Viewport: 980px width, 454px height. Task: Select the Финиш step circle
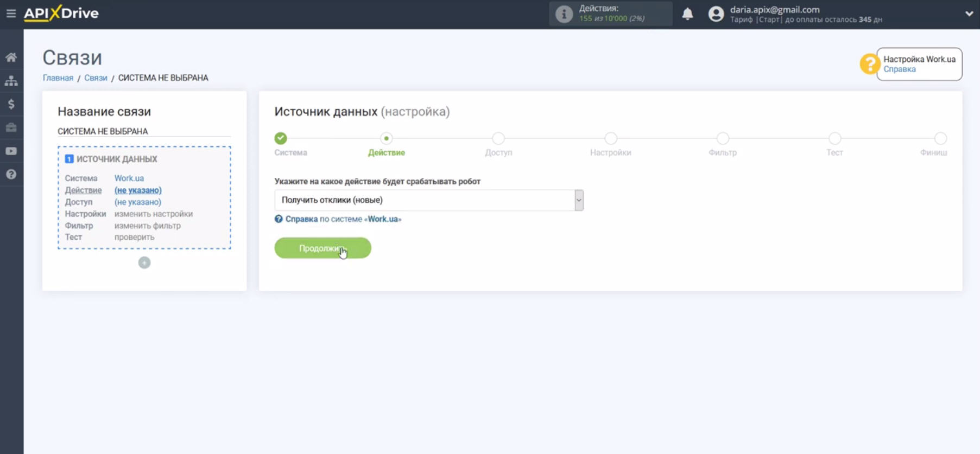click(x=940, y=138)
